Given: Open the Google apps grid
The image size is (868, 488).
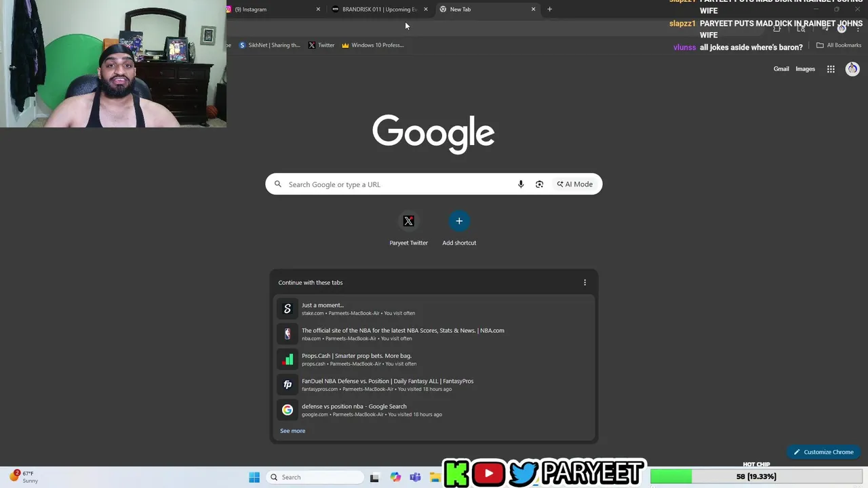Looking at the screenshot, I should click(x=831, y=69).
